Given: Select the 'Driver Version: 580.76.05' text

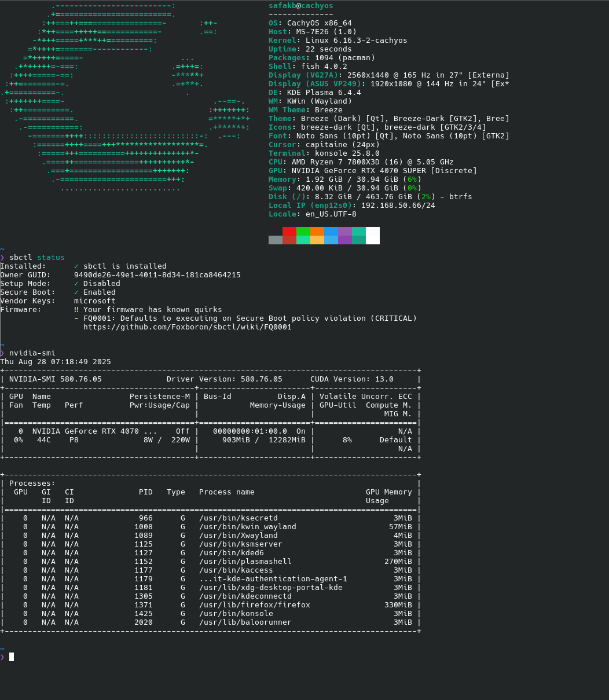Looking at the screenshot, I should tap(225, 379).
